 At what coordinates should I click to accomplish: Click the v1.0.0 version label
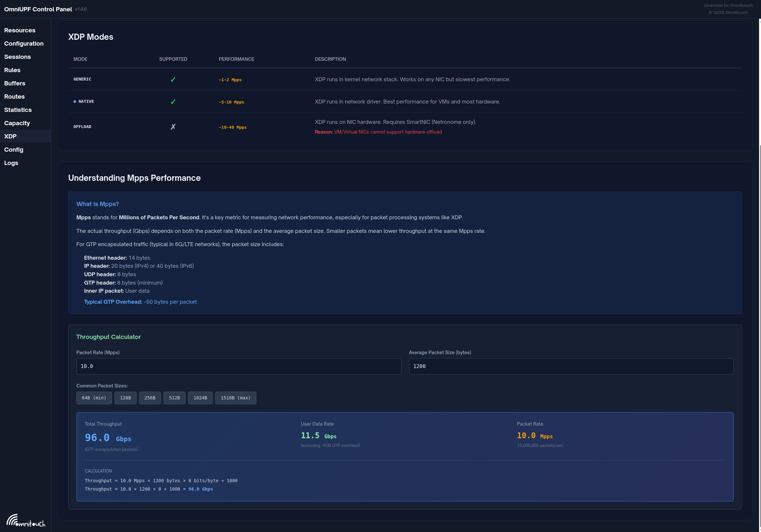tap(81, 9)
